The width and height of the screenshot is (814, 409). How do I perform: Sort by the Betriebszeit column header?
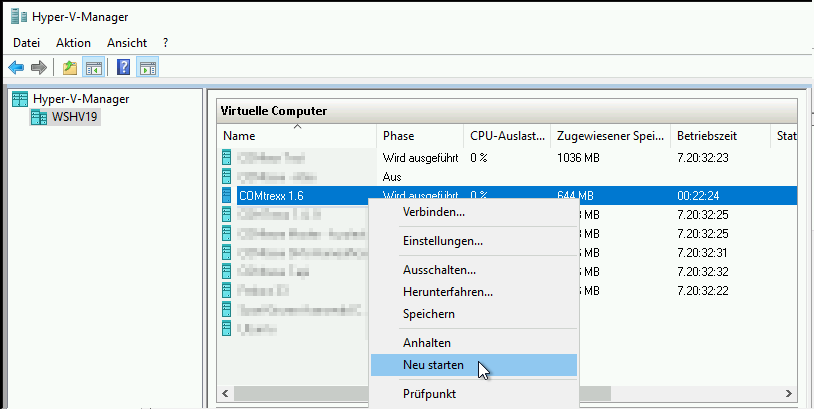(720, 135)
